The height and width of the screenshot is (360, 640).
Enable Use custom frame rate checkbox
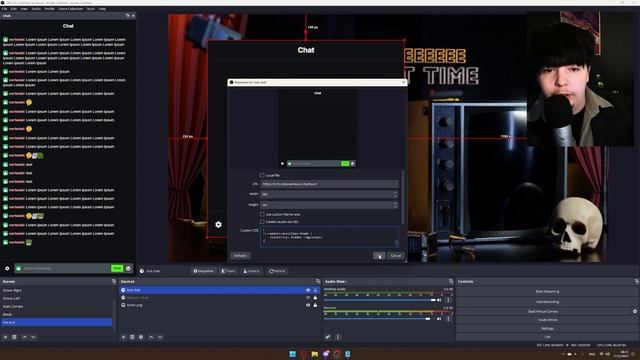[262, 214]
